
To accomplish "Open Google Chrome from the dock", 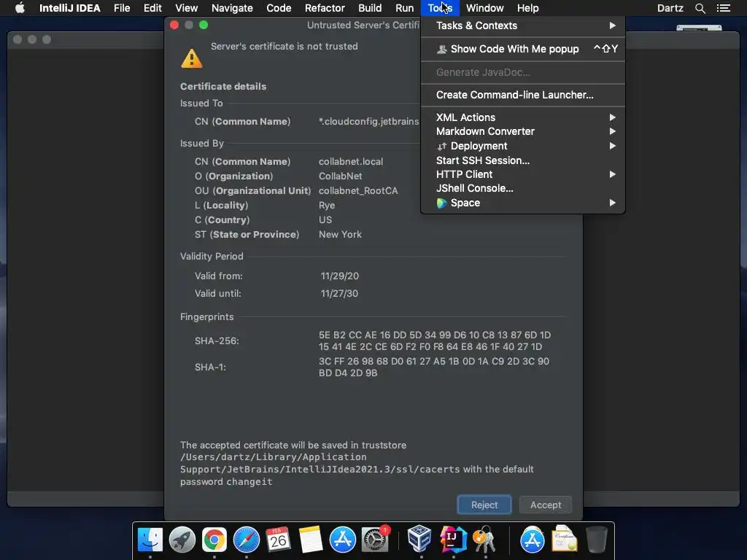I will click(214, 540).
